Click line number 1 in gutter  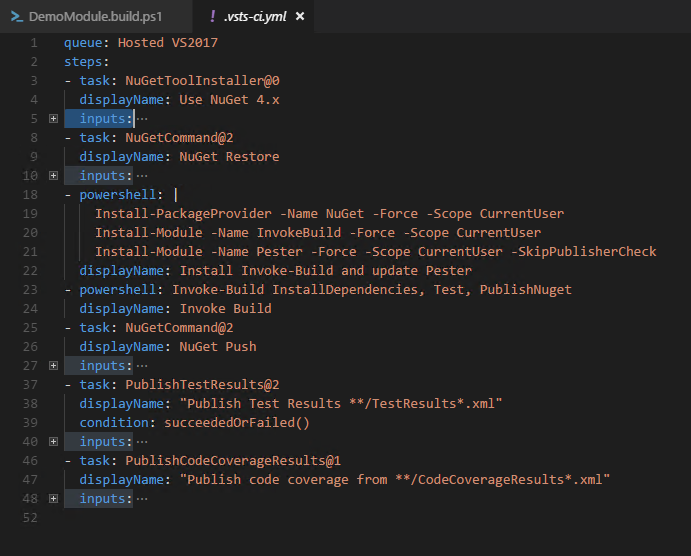tap(34, 43)
